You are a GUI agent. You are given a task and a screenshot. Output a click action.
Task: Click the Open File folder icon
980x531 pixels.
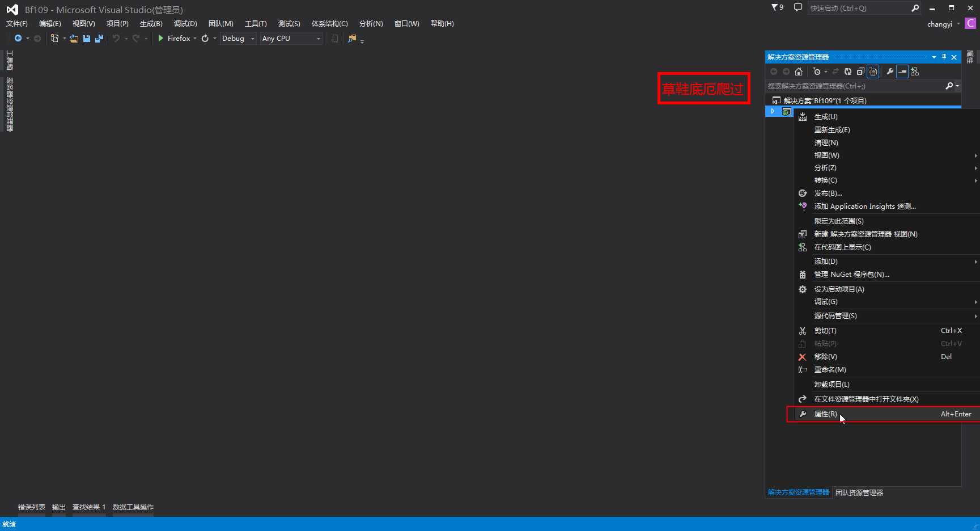74,39
